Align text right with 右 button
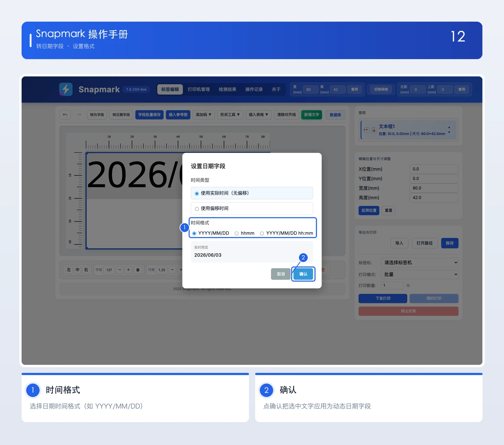This screenshot has height=445, width=504. click(x=86, y=270)
